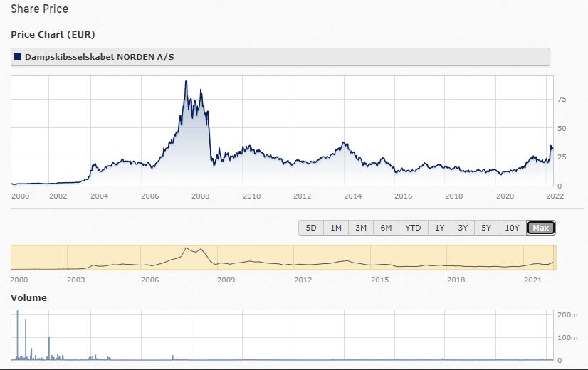Pick the 5Y time range
588x370 pixels.
[x=486, y=228]
